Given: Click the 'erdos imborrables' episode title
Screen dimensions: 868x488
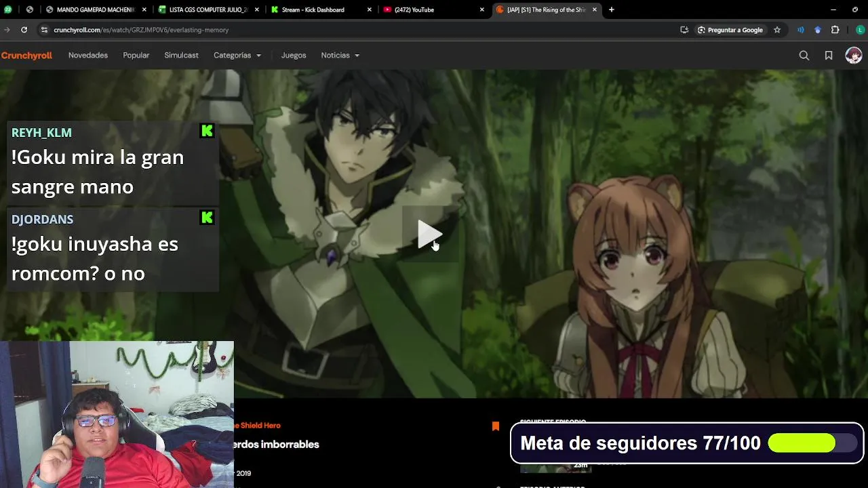Looking at the screenshot, I should point(276,445).
